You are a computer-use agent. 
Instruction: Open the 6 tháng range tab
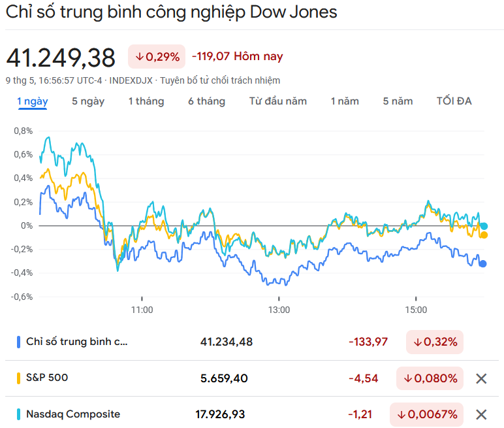coord(206,101)
